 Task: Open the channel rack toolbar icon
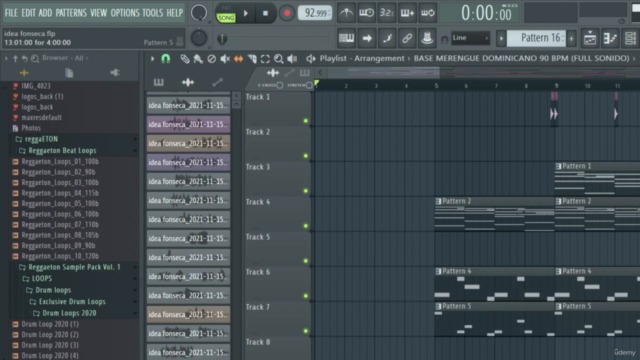[630, 38]
